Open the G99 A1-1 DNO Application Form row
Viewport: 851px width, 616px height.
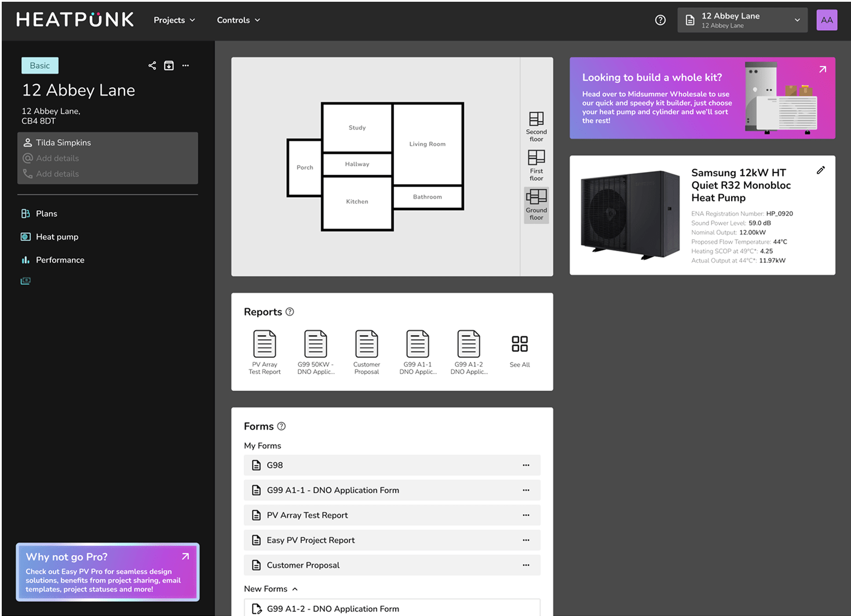pos(392,490)
